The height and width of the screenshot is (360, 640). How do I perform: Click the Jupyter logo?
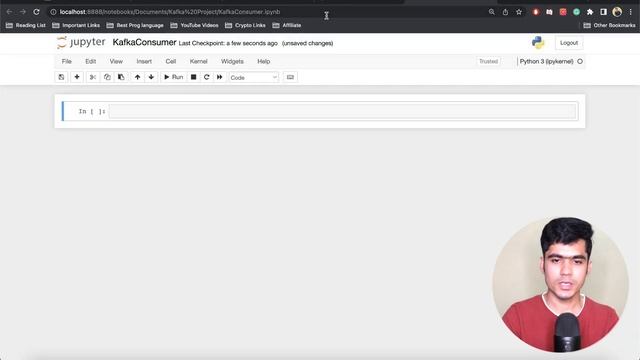[x=81, y=42]
